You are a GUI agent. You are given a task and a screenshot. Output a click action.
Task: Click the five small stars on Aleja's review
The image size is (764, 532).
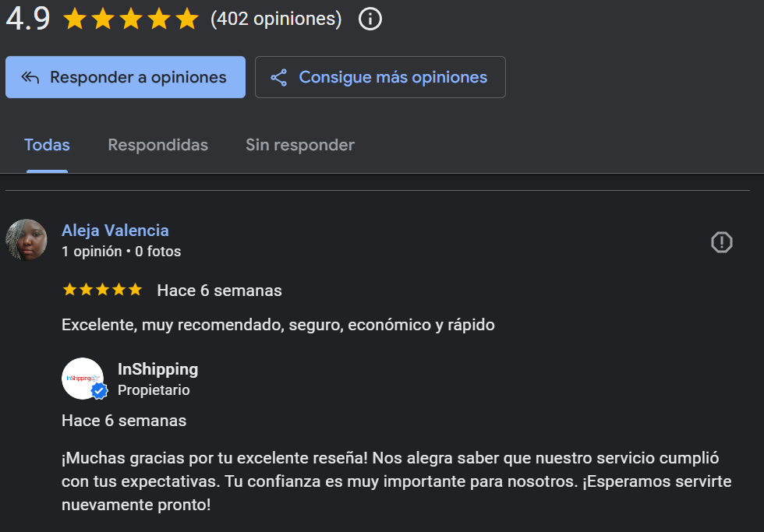(x=102, y=290)
